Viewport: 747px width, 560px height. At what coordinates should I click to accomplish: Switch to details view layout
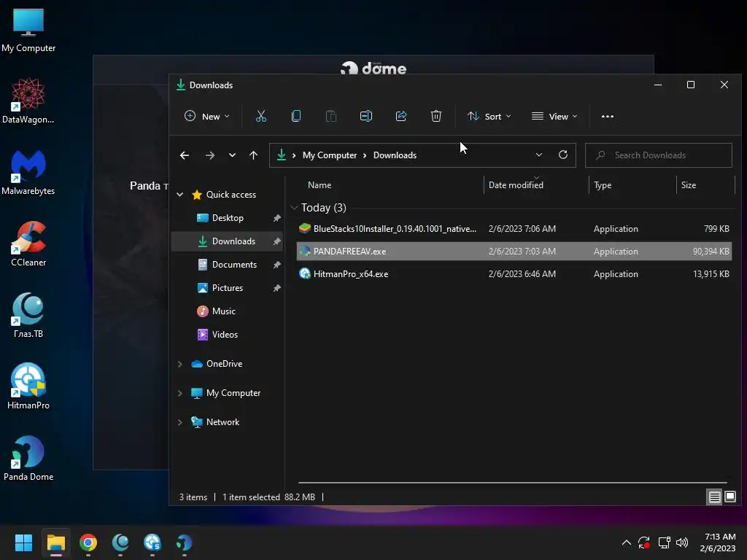(714, 497)
